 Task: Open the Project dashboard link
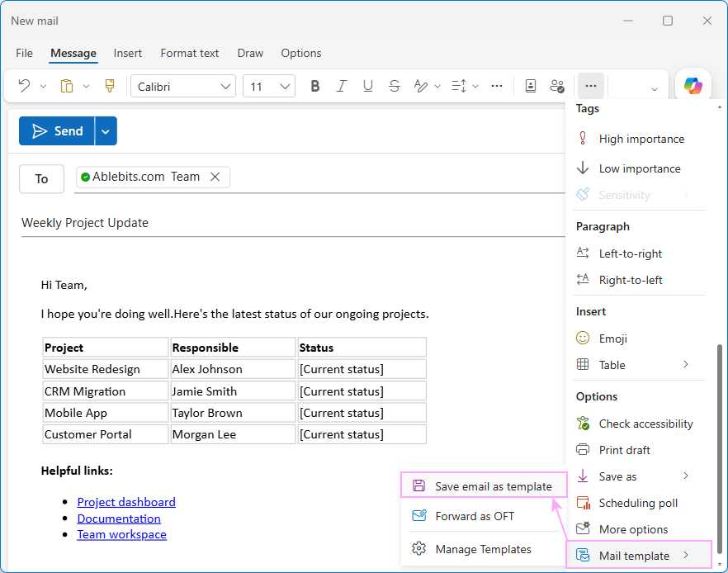pos(126,502)
